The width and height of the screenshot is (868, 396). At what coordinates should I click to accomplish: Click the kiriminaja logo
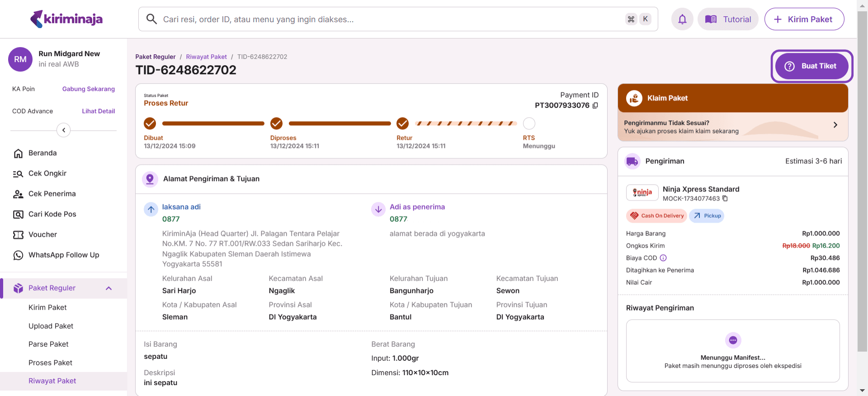pos(66,19)
